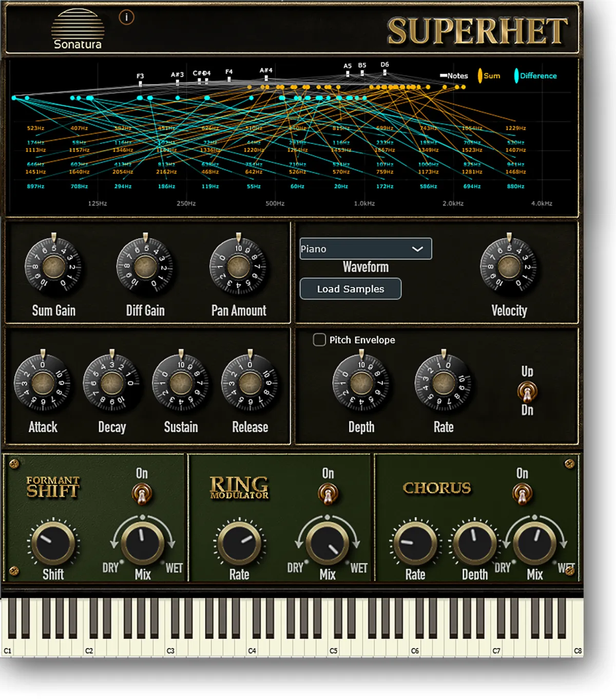Click the Sonatura logo
This screenshot has height=699, width=616.
tap(78, 30)
